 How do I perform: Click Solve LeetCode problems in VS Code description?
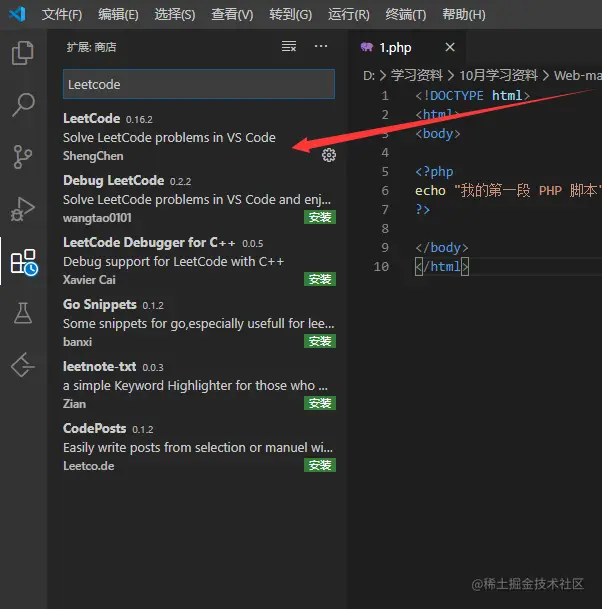pos(169,137)
